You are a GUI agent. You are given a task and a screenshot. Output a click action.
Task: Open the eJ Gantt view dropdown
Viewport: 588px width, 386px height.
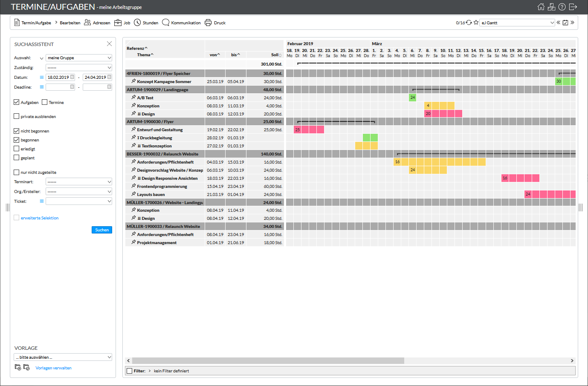click(x=517, y=23)
